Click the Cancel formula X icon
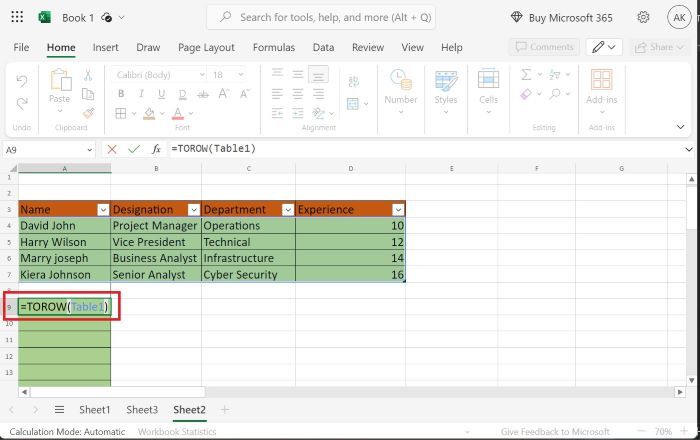Image resolution: width=700 pixels, height=440 pixels. 112,149
